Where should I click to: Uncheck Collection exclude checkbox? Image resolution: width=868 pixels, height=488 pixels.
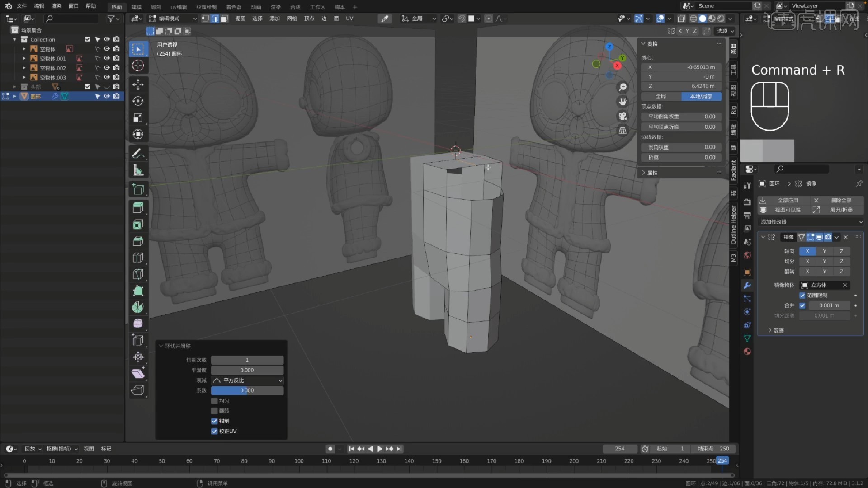click(x=87, y=39)
